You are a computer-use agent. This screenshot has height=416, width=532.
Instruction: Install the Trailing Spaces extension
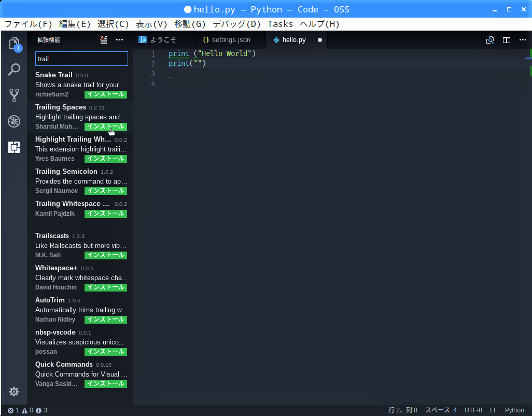(x=105, y=127)
